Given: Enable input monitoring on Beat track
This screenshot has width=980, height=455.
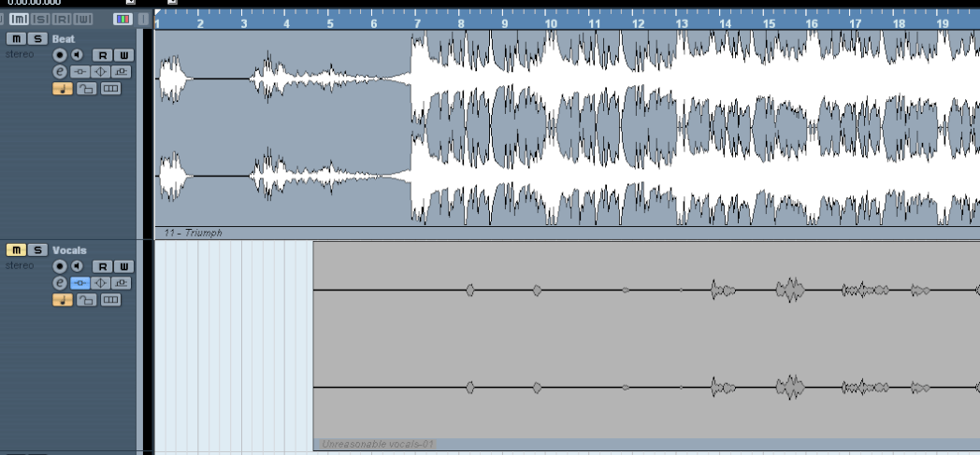Looking at the screenshot, I should pos(77,55).
